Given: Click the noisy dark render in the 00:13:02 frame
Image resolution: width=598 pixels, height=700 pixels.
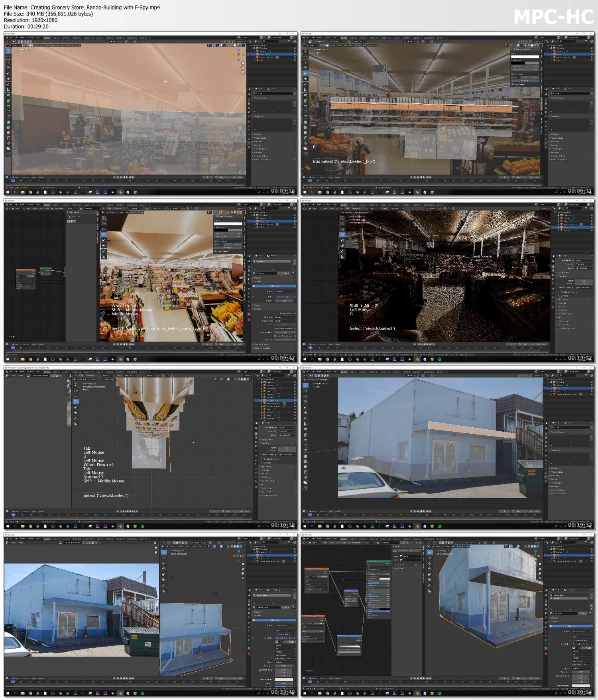Looking at the screenshot, I should (x=444, y=276).
